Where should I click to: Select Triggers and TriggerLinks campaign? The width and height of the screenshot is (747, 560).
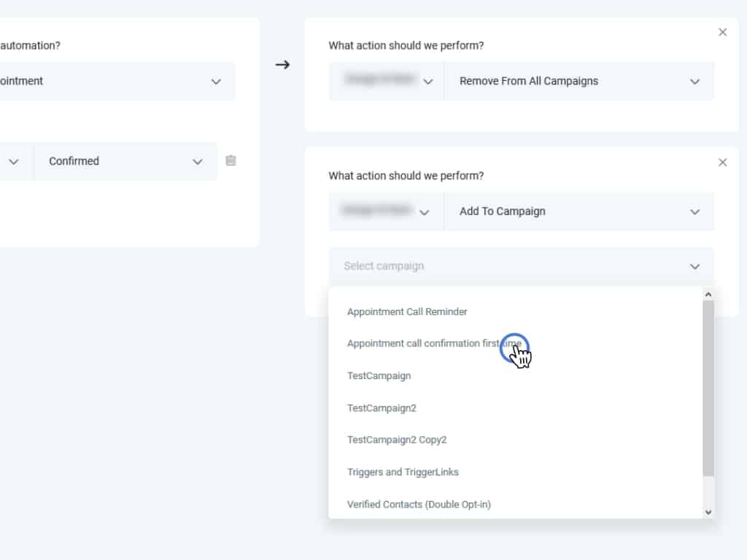403,472
